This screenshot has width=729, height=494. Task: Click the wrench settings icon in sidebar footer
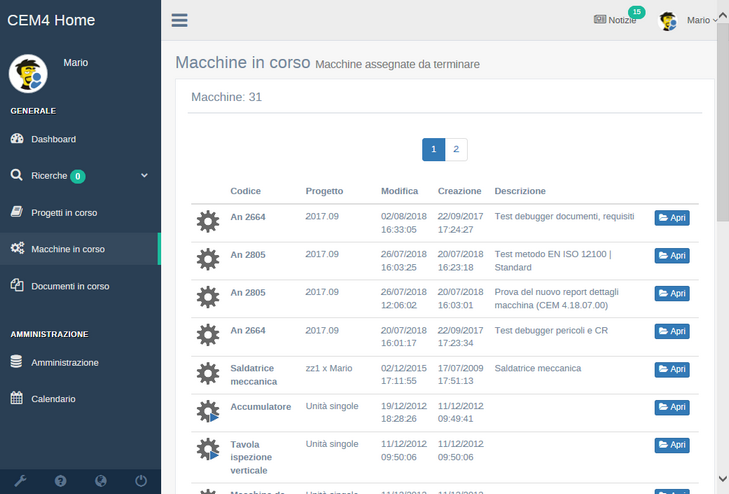click(19, 481)
